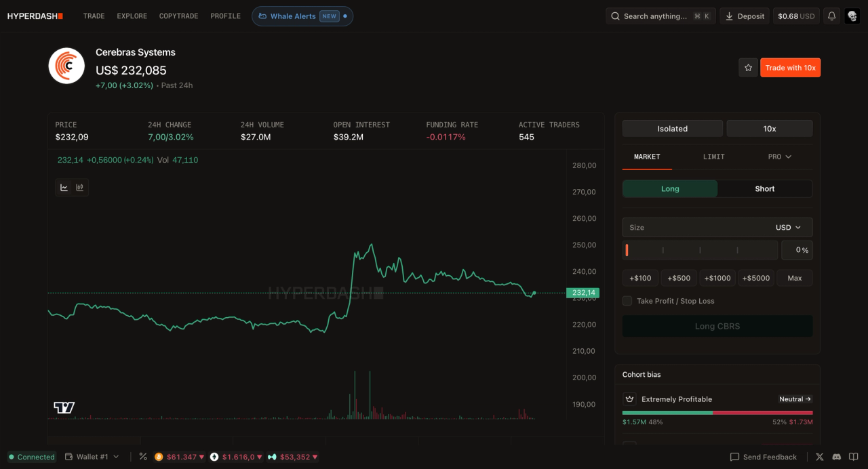Click the percent input showing 0%
This screenshot has height=469, width=868.
coord(797,250)
